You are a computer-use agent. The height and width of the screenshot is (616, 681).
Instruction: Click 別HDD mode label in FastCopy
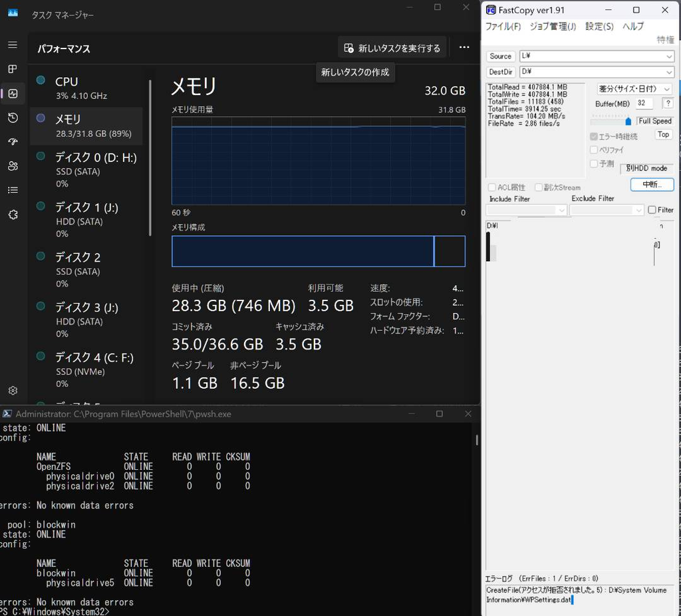coord(646,168)
